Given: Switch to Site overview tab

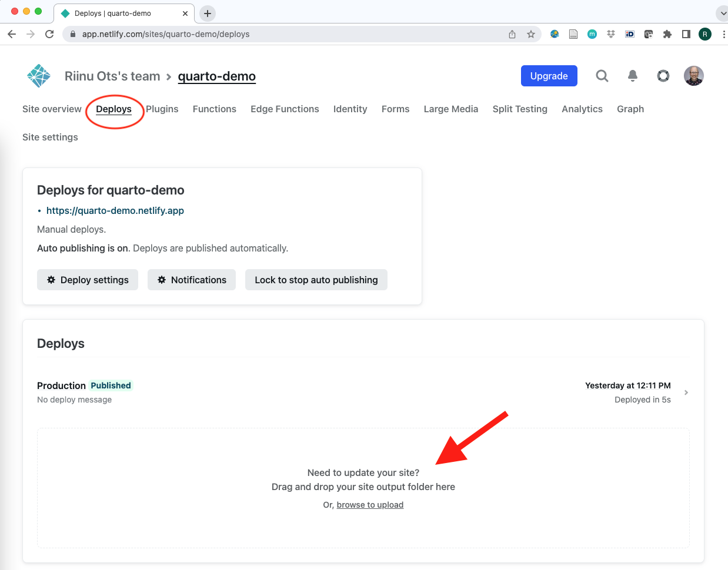Looking at the screenshot, I should pyautogui.click(x=52, y=109).
